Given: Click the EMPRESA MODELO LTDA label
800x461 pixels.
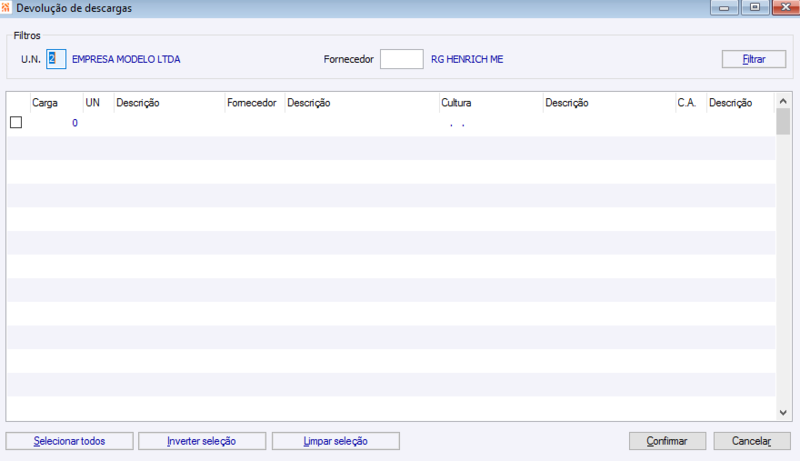Looking at the screenshot, I should [x=126, y=59].
